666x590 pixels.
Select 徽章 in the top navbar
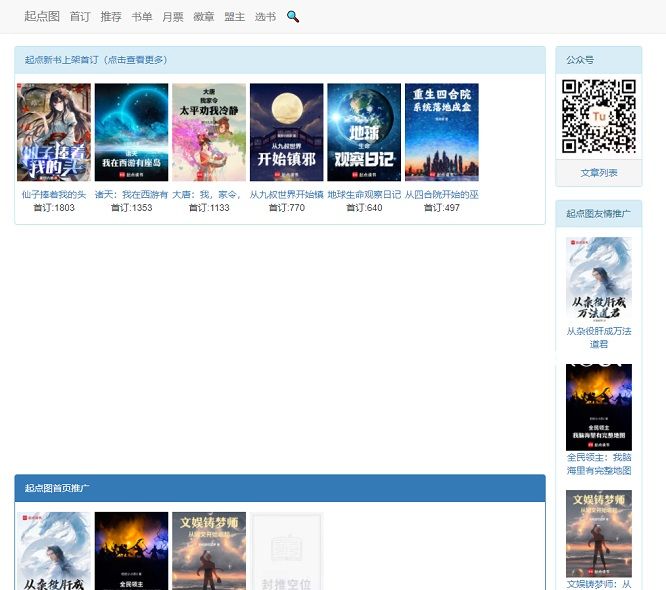204,17
